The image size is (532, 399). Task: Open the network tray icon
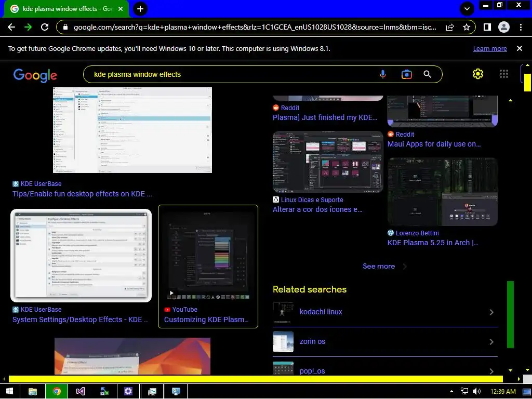click(464, 391)
